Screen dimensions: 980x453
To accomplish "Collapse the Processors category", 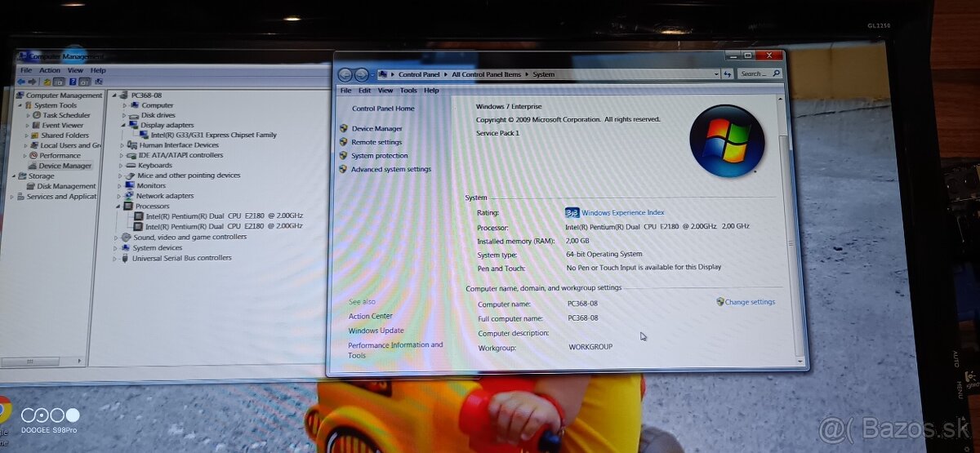I will pyautogui.click(x=118, y=207).
